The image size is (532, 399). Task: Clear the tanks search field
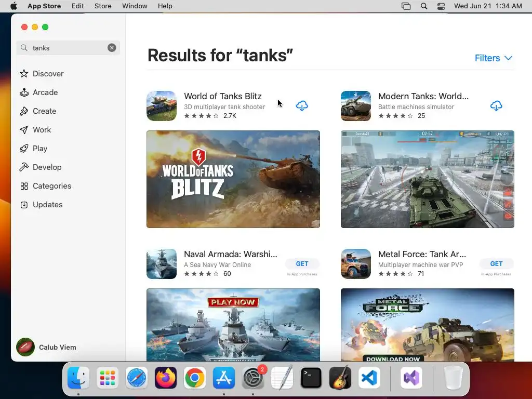[x=112, y=48]
